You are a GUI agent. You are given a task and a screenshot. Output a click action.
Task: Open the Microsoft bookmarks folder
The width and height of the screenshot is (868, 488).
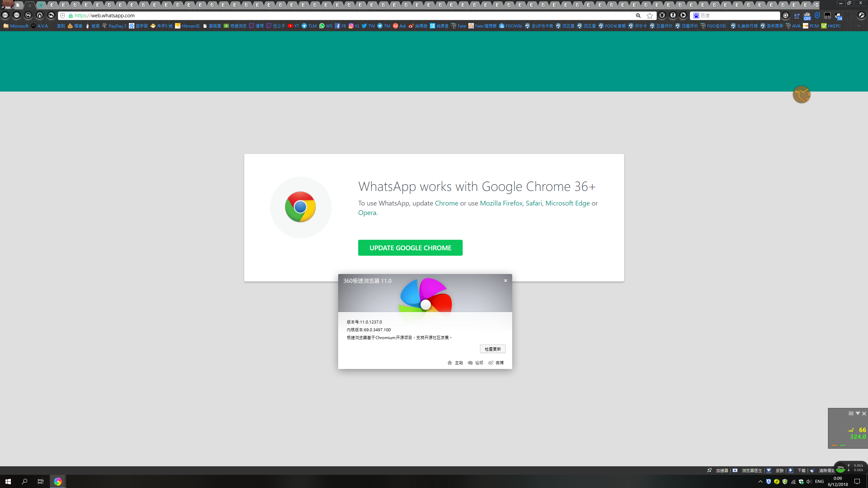pyautogui.click(x=16, y=26)
